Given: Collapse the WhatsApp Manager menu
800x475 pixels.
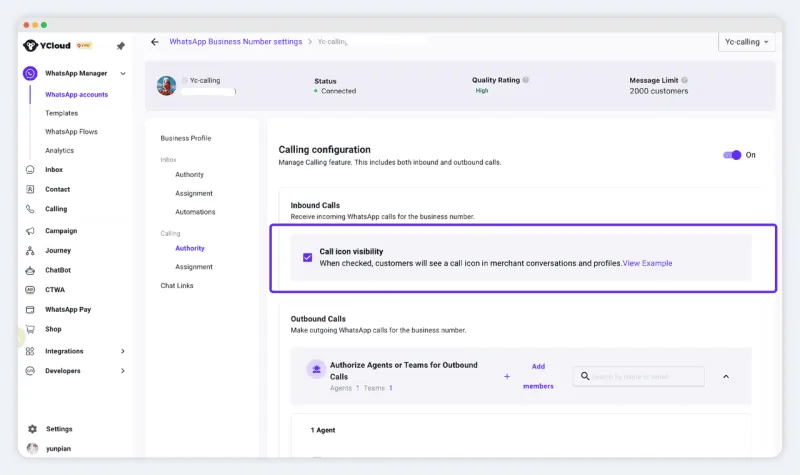Looking at the screenshot, I should (123, 73).
